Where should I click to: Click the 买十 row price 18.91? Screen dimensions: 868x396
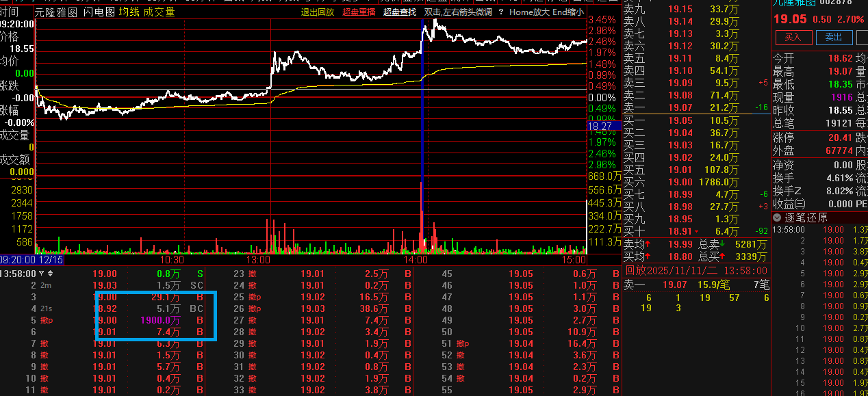[680, 232]
